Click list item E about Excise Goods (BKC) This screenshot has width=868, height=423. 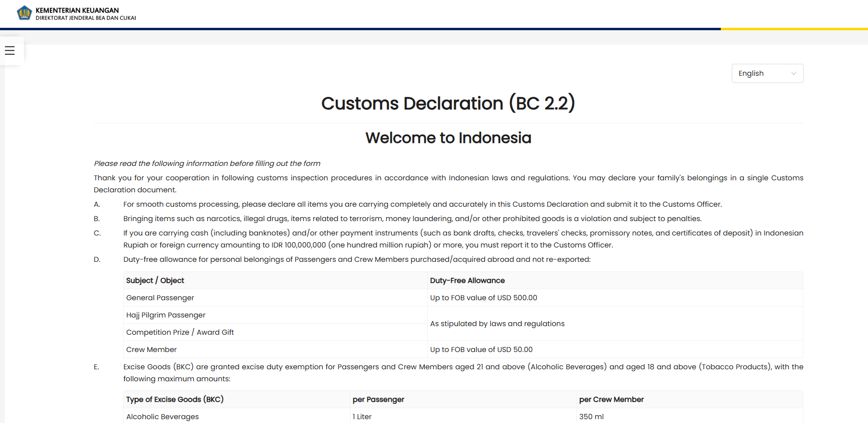(x=463, y=373)
